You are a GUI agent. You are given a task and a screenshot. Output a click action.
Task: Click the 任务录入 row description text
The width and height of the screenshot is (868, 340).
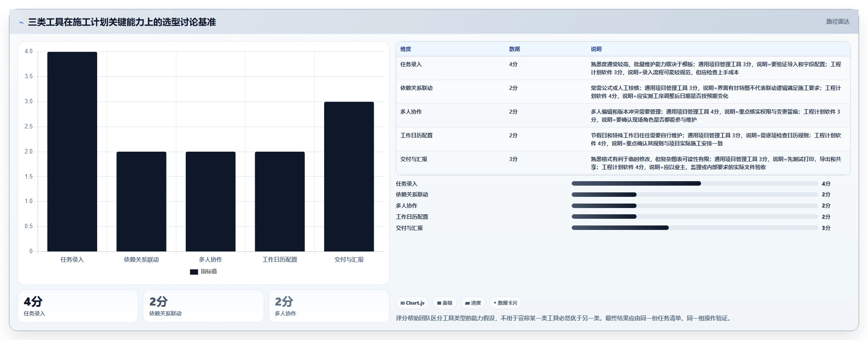click(x=716, y=68)
